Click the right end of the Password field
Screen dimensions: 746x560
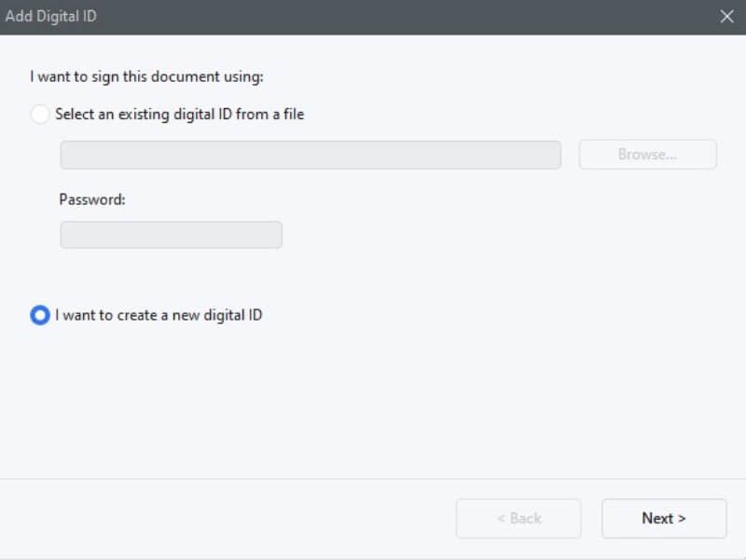273,235
